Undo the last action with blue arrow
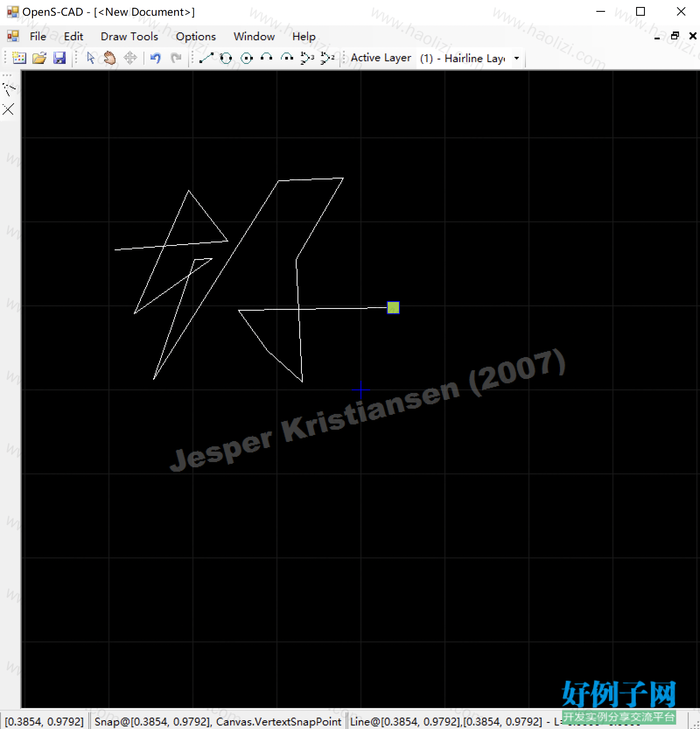 coord(155,58)
